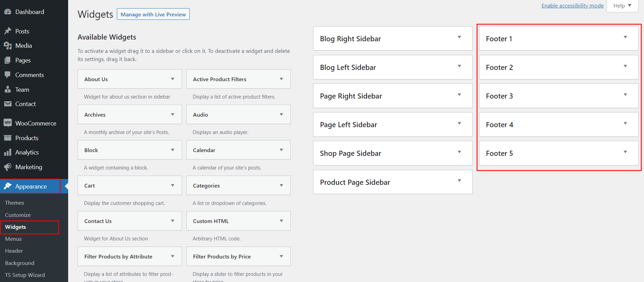Expand the Blog Right Sidebar panel arrow
Image resolution: width=644 pixels, height=282 pixels.
point(459,37)
